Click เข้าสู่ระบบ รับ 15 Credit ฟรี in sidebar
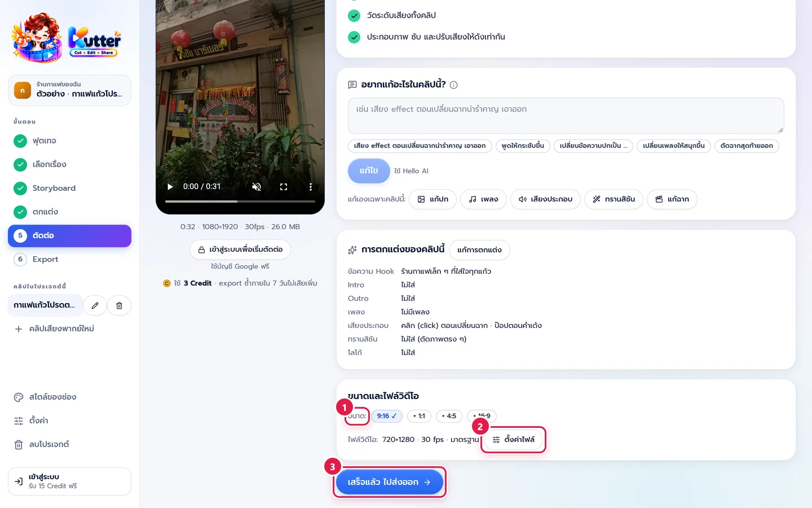The height and width of the screenshot is (508, 812). coord(69,481)
